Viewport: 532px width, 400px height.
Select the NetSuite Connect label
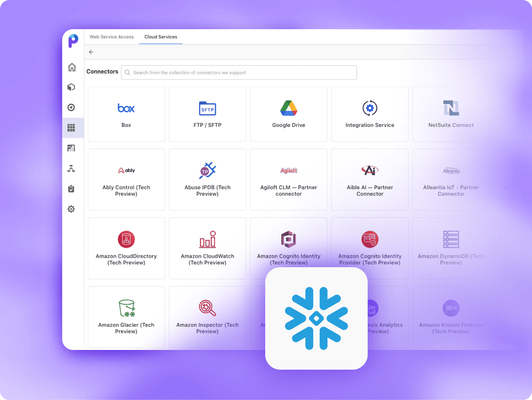coord(451,125)
